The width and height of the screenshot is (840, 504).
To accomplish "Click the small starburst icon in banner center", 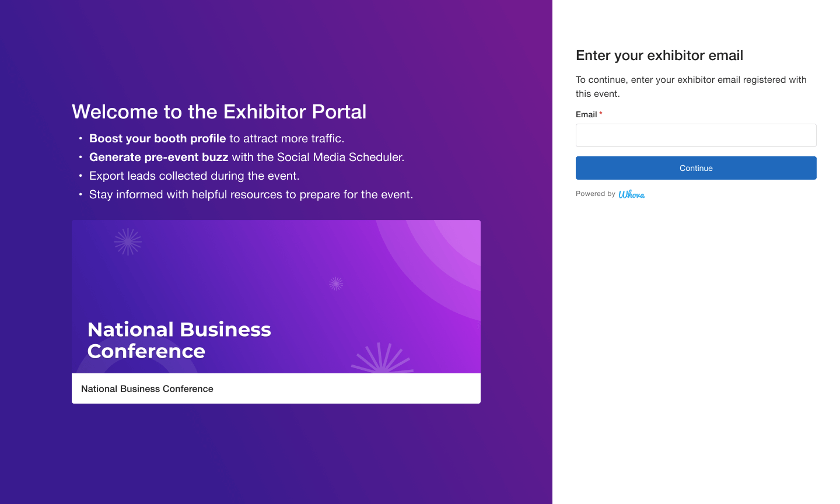I will [335, 283].
